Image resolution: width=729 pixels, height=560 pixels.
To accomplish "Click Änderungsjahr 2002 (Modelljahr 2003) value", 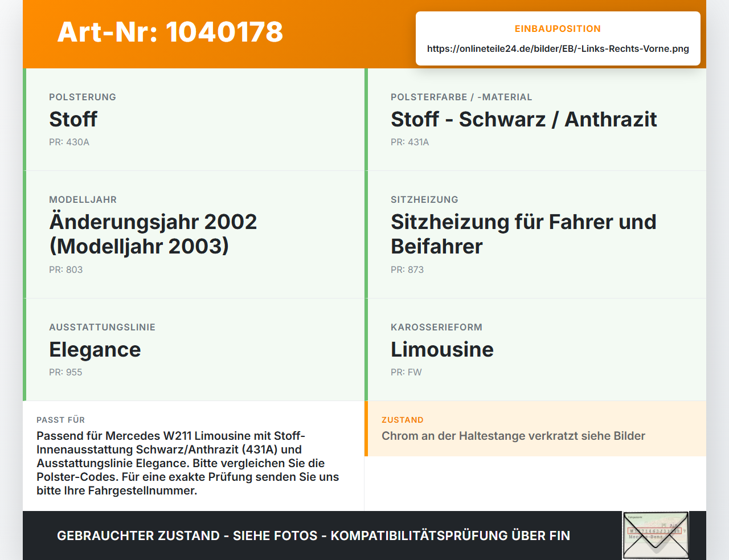I will pos(153,234).
